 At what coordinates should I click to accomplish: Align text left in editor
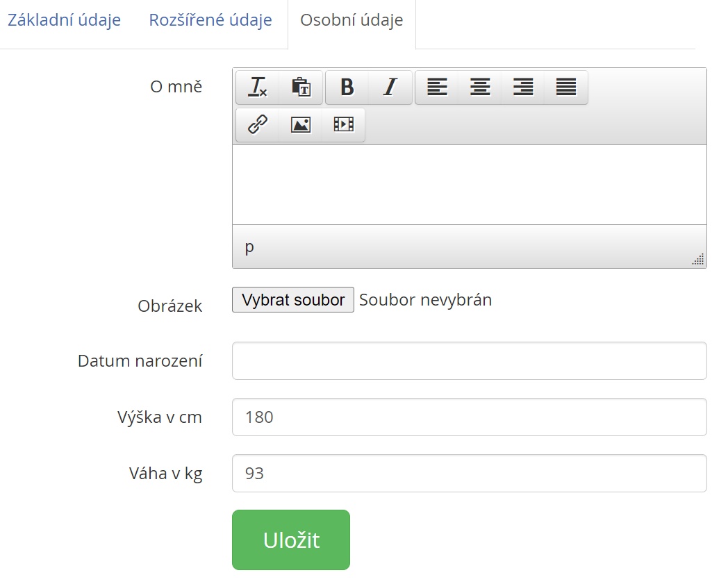click(437, 87)
